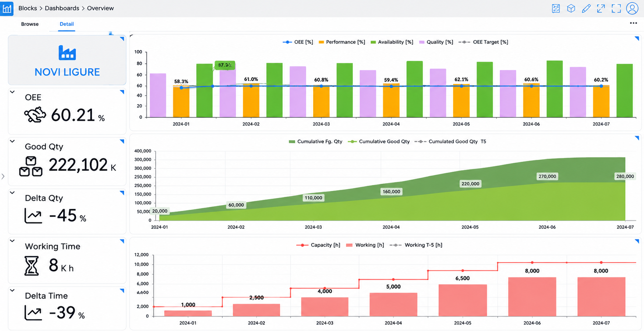Toggle Capacity [h] legend series
Viewport: 644px width, 331px height.
[318, 245]
